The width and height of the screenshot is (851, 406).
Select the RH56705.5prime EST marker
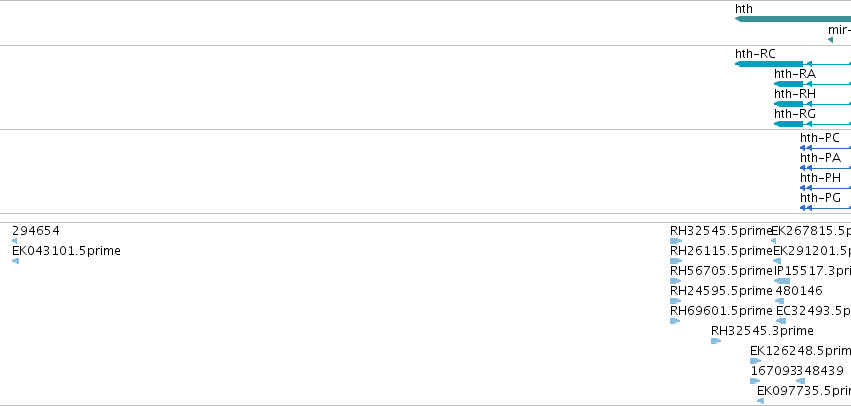(675, 281)
